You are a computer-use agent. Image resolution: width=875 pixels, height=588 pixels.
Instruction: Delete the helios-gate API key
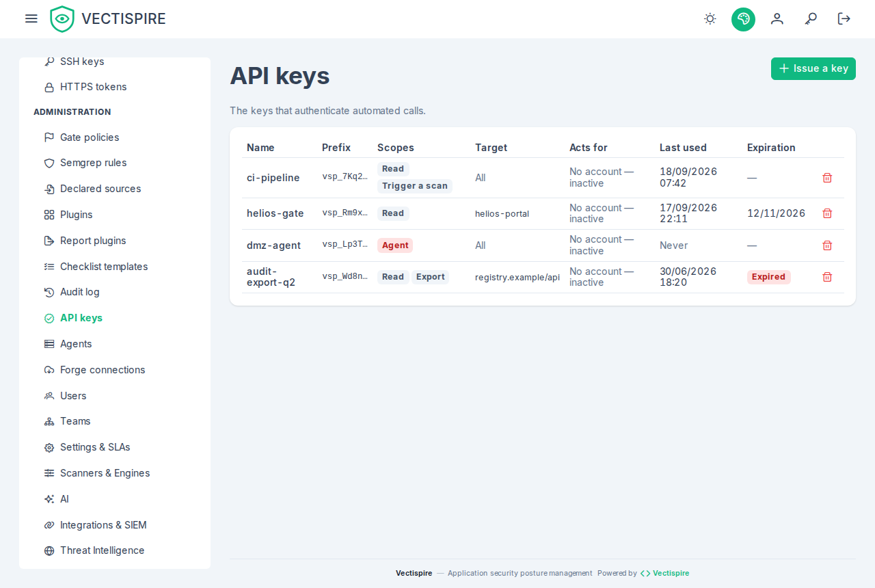[x=827, y=213]
